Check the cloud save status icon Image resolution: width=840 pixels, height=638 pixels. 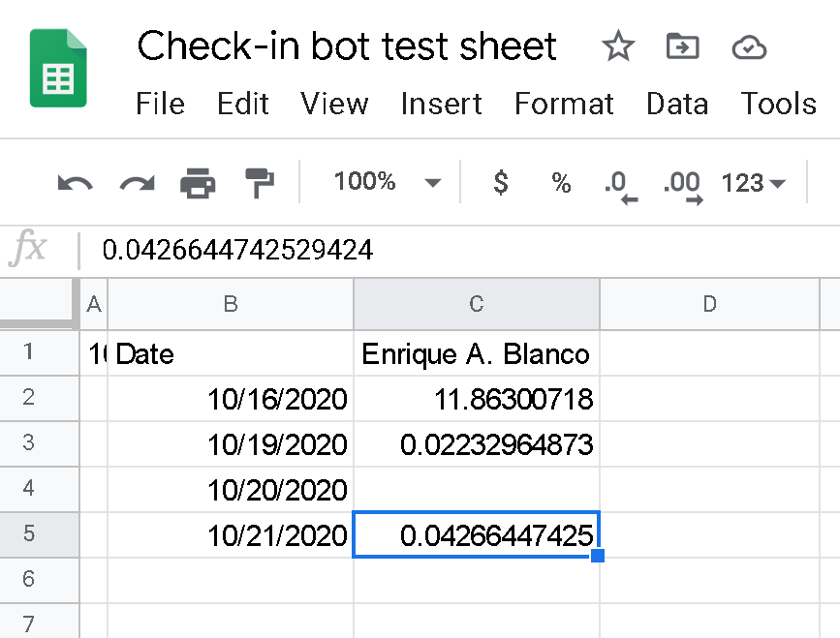tap(749, 47)
